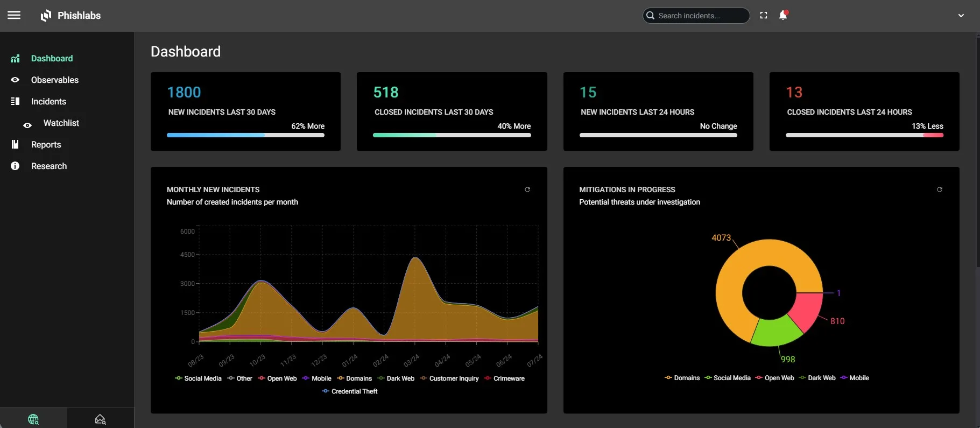The image size is (980, 428).
Task: Enter fullscreen mode via the expand icon
Action: [x=763, y=16]
